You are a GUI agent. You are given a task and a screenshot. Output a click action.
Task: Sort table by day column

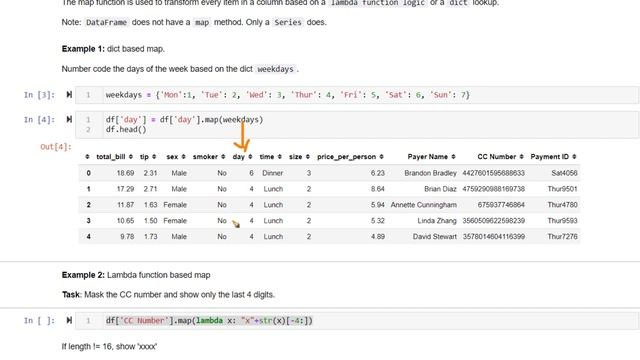coord(250,157)
